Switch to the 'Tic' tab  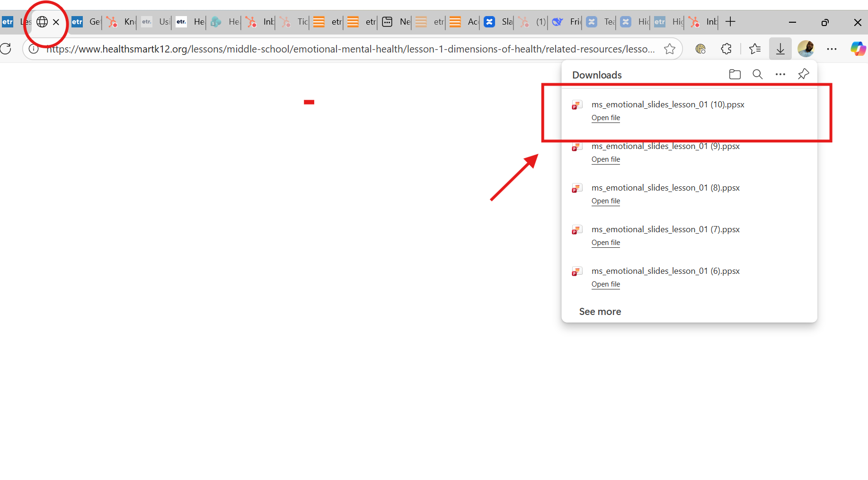pos(293,22)
